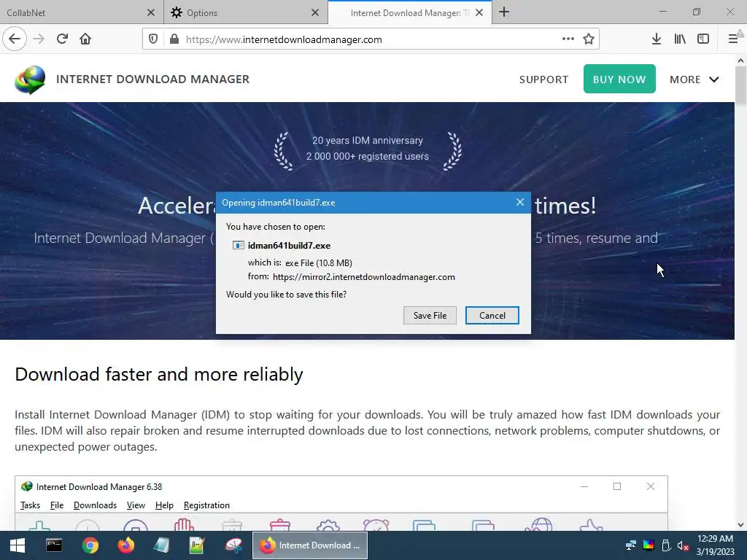Viewport: 747px width, 560px height.
Task: Open the SUPPORT link
Action: pos(543,79)
